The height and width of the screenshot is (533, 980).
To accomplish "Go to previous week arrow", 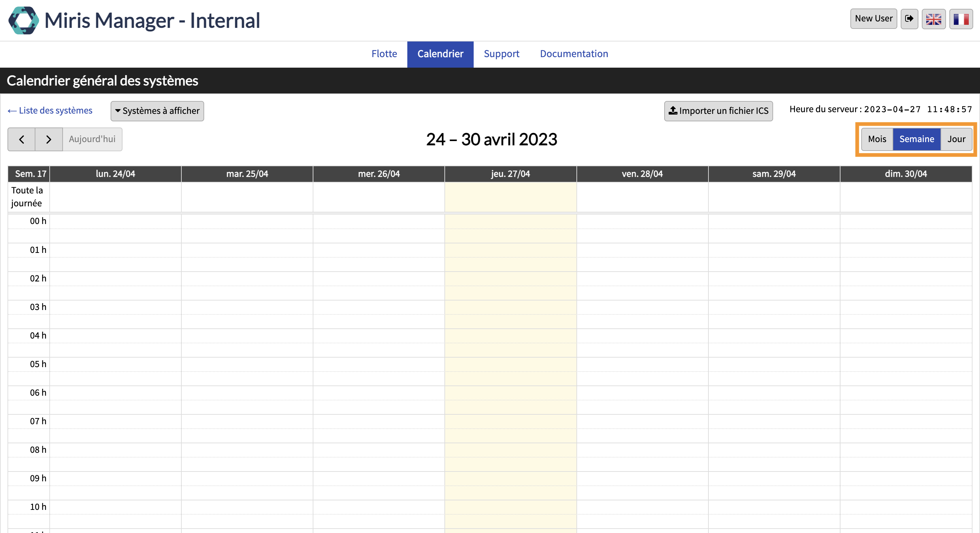I will 22,139.
